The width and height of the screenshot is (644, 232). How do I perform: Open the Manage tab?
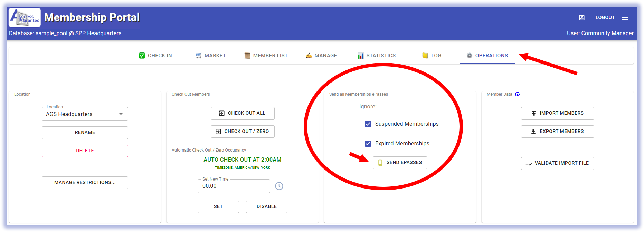pos(321,56)
